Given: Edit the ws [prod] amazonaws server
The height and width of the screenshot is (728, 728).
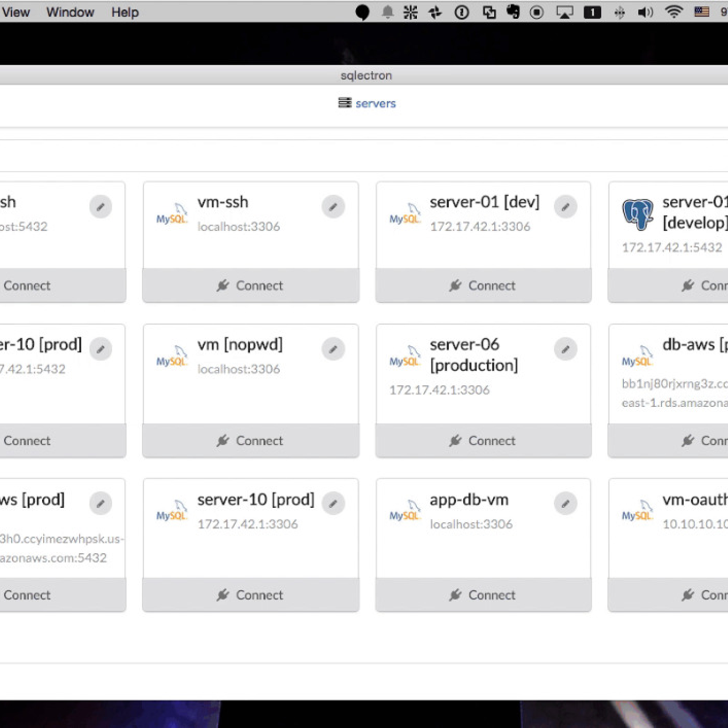Looking at the screenshot, I should click(x=101, y=504).
